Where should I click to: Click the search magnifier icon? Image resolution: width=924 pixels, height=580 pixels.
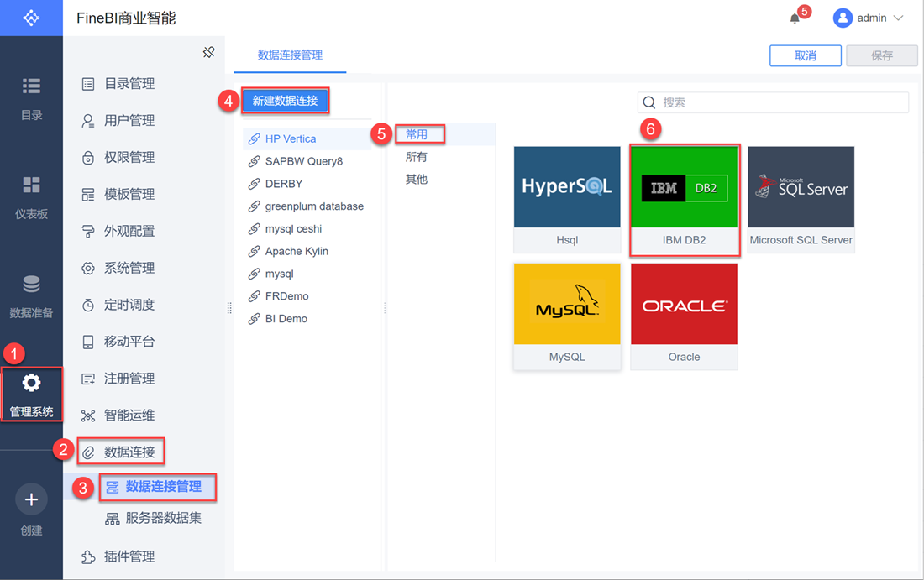648,102
